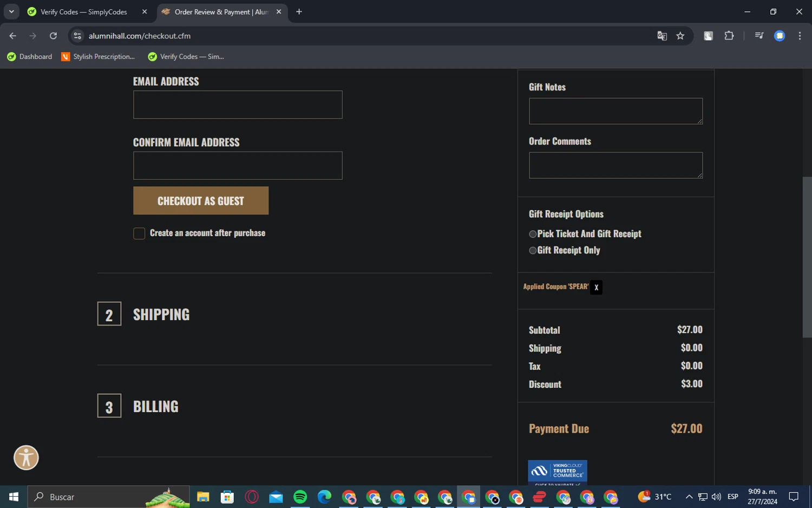Screen dimensions: 812x508
Task: Launch Opera browser from the taskbar
Action: point(252,497)
